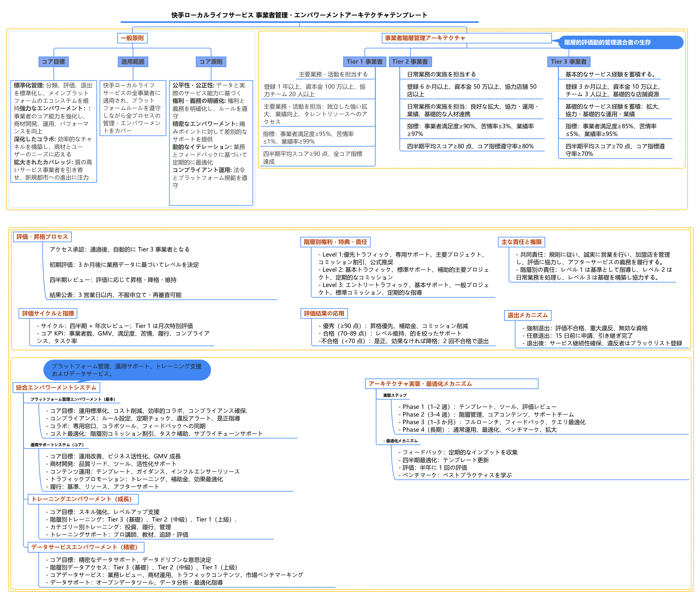Viewport: 700px width, 599px height.
Task: Select the コア原則 node
Action: 211,62
